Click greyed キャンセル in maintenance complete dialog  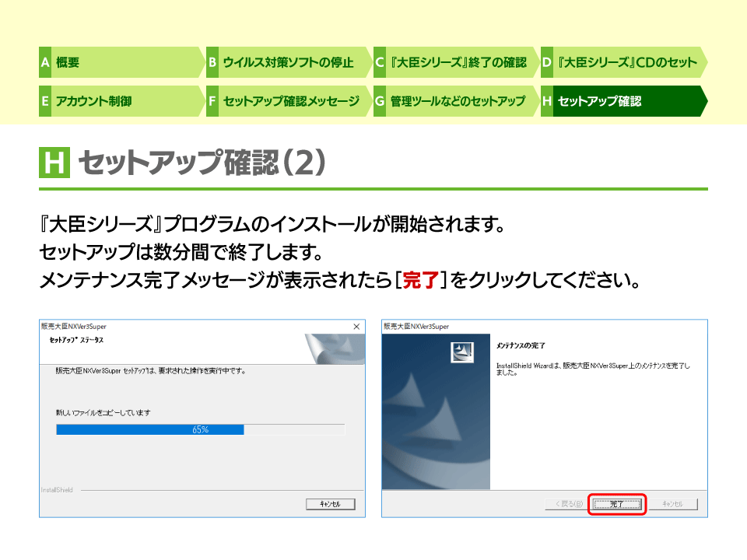pyautogui.click(x=672, y=504)
